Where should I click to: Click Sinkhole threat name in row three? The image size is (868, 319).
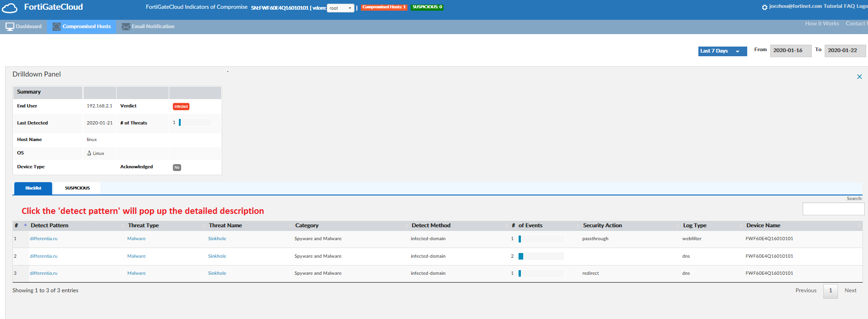[217, 273]
